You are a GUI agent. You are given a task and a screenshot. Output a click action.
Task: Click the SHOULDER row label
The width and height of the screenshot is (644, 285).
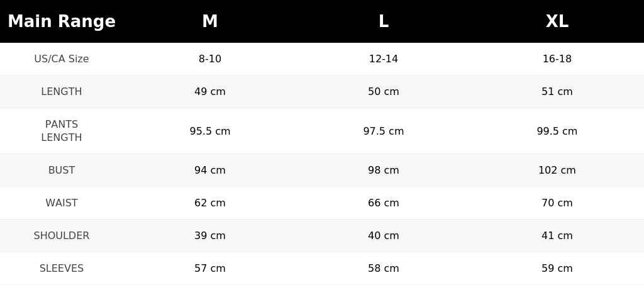[x=62, y=236]
